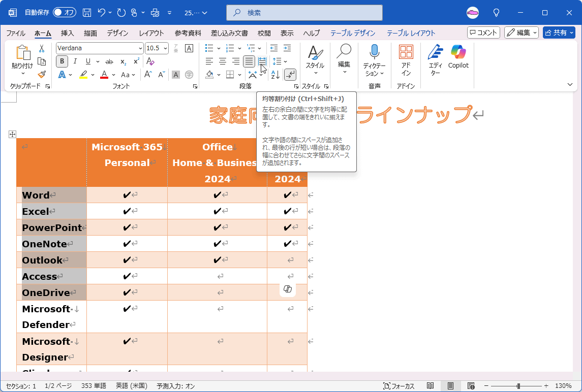Apply strikethrough formatting
The height and width of the screenshot is (392, 582).
[109, 61]
